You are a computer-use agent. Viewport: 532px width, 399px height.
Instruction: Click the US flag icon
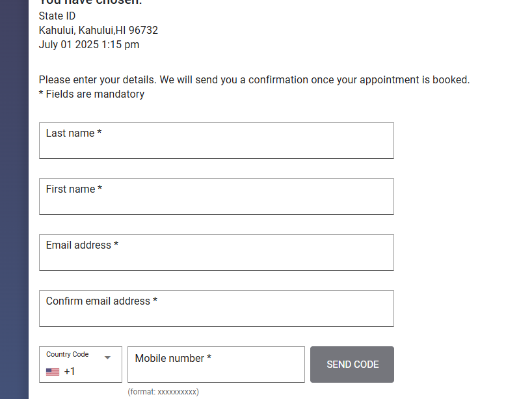point(53,372)
